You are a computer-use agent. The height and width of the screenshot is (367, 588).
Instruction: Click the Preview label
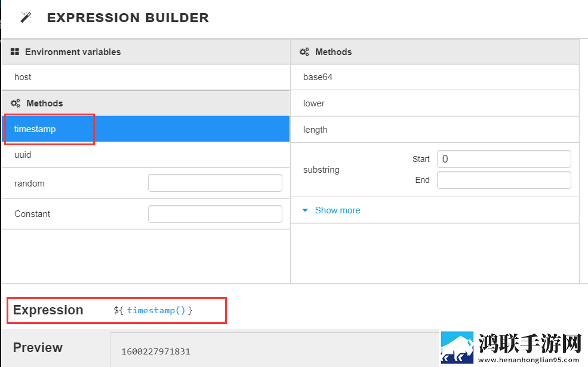pos(38,347)
